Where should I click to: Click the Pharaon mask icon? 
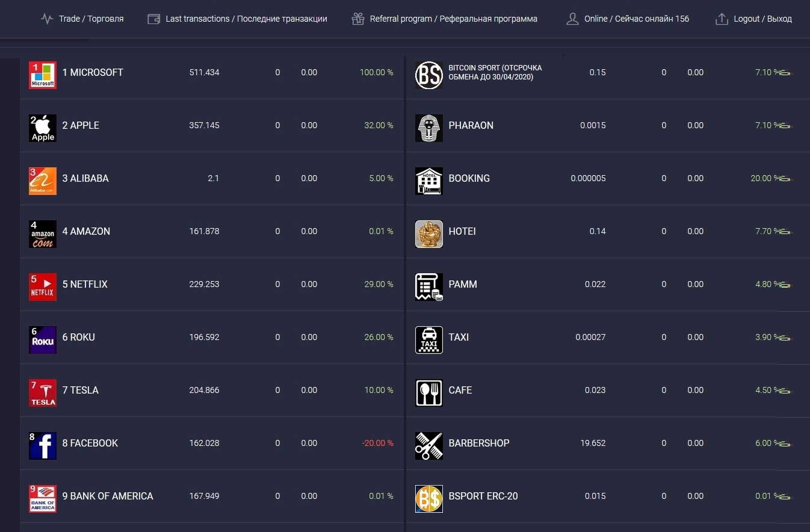(429, 128)
